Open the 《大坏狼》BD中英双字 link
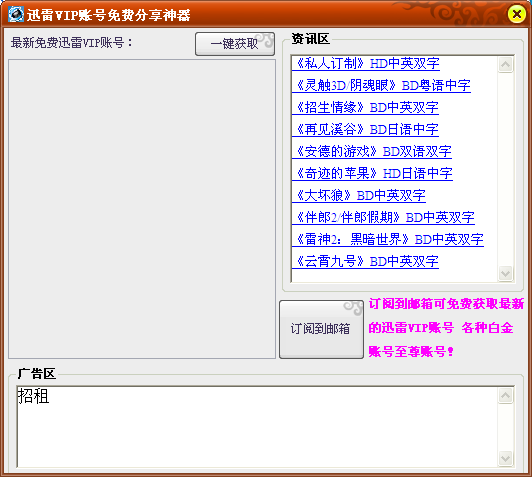The image size is (532, 477). point(359,196)
